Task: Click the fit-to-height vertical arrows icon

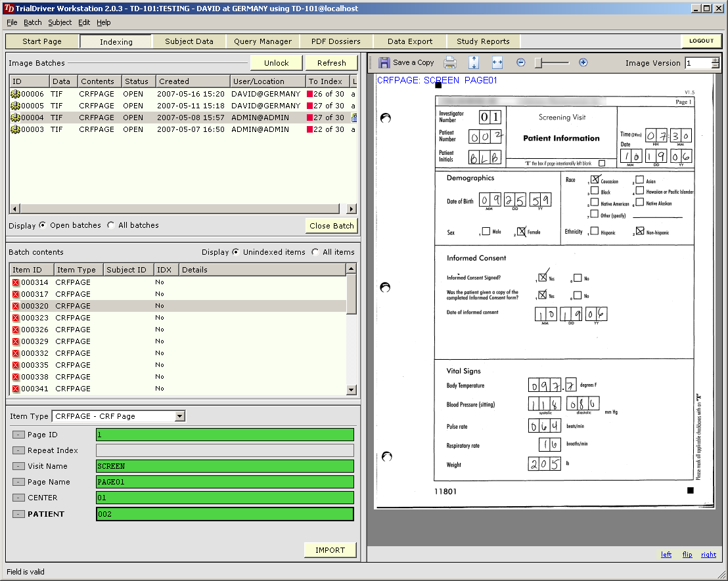Action: (474, 63)
